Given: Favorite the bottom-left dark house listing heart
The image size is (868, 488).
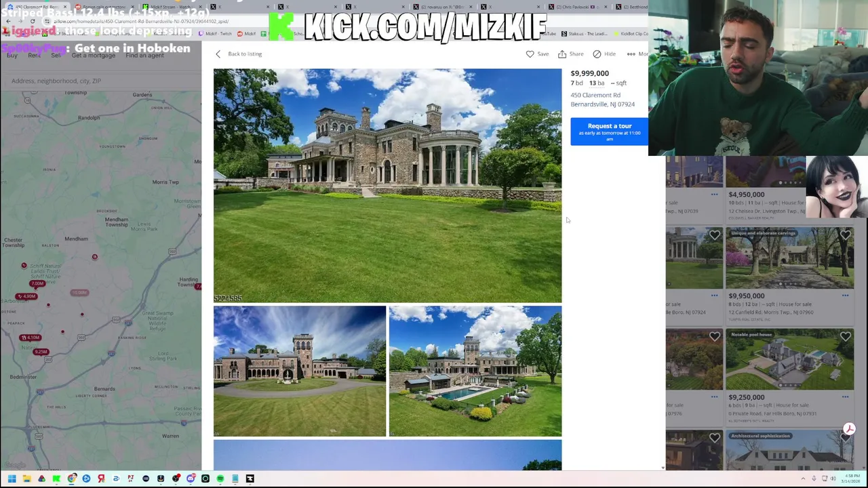Looking at the screenshot, I should [x=715, y=439].
